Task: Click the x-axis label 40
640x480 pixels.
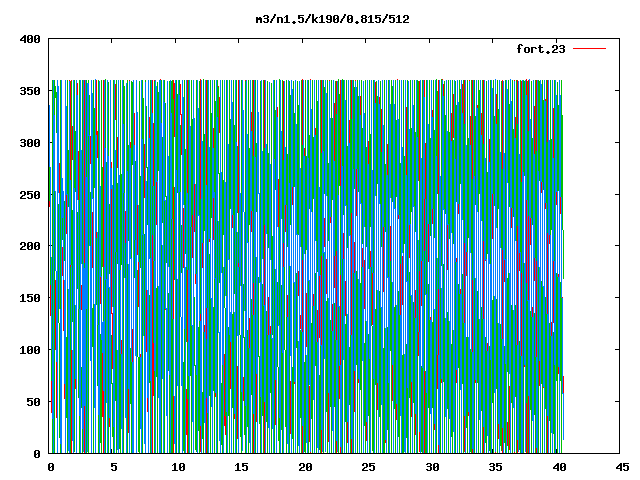Action: coord(559,467)
